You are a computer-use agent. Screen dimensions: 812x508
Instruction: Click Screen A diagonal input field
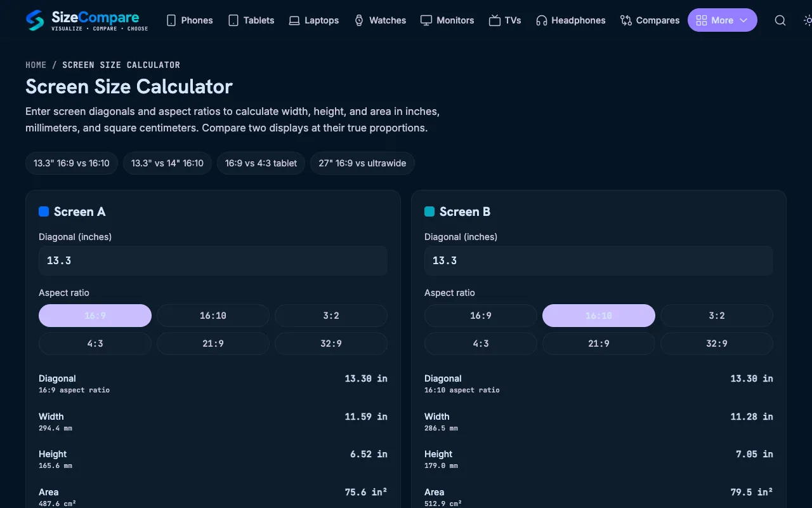coord(213,260)
